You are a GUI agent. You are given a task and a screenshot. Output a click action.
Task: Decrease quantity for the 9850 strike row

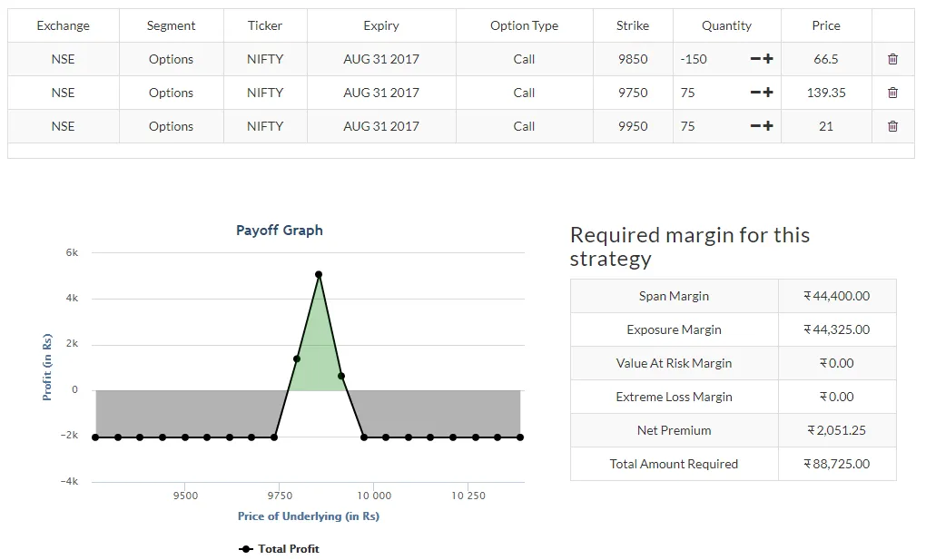tap(756, 58)
